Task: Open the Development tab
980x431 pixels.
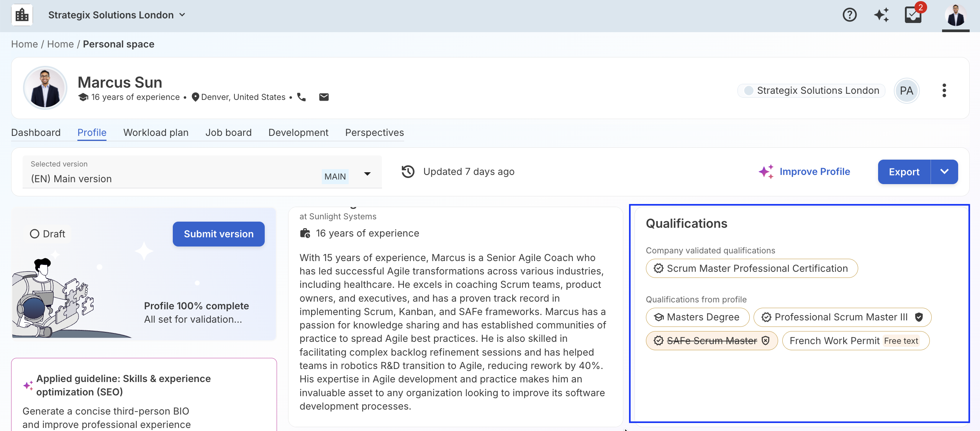Action: 298,132
